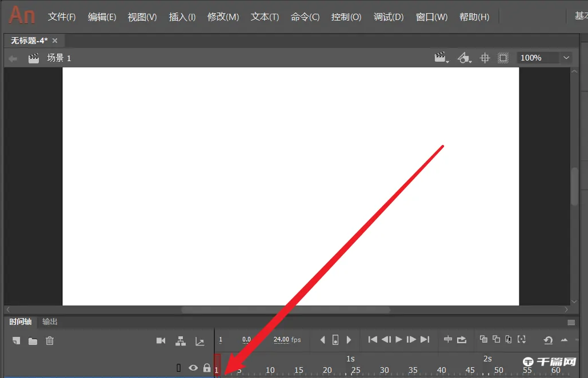
Task: Toggle visibility of all layers with eye icon
Action: (x=193, y=368)
